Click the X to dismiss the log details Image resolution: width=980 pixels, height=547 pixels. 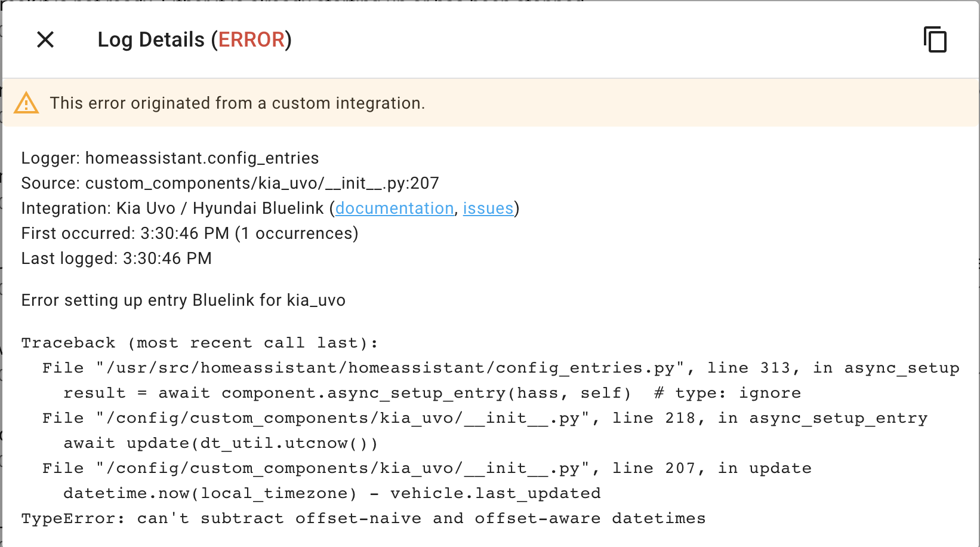[45, 39]
